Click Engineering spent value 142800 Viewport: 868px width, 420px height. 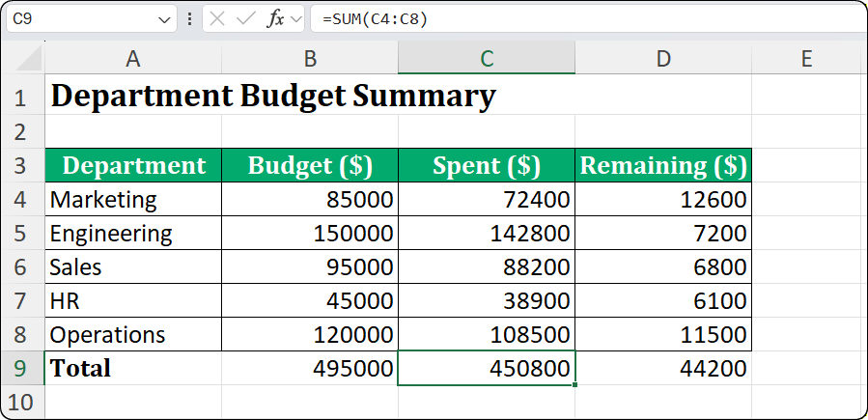point(487,233)
